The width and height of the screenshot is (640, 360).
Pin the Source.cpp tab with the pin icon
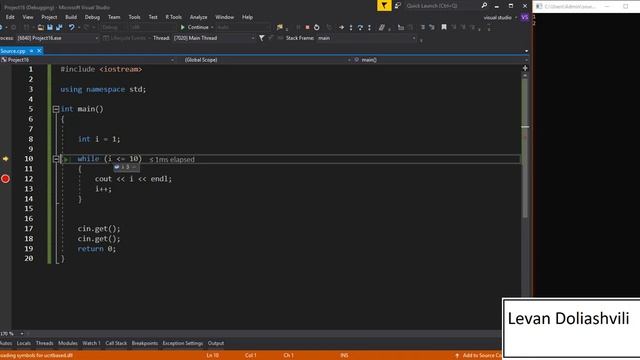coord(31,51)
